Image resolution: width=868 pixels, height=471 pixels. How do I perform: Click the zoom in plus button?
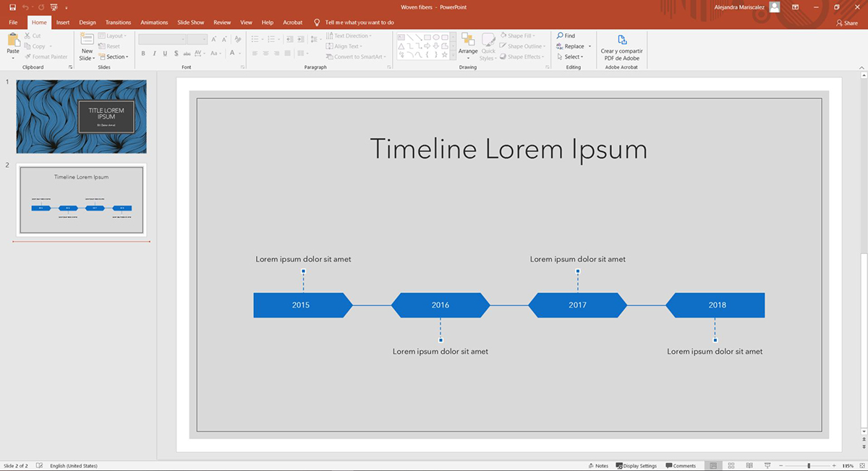coord(835,466)
